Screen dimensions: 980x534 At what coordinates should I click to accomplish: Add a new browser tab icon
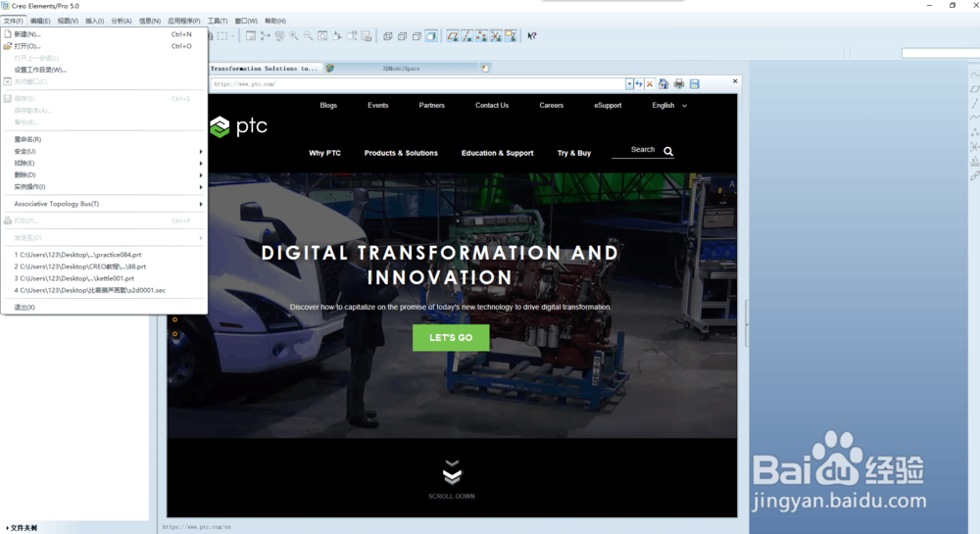click(485, 68)
